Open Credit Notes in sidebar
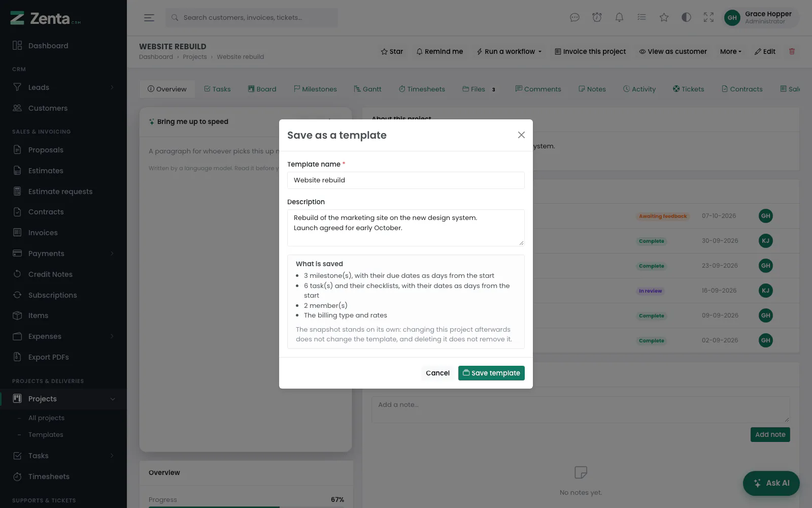812x508 pixels. point(63,274)
